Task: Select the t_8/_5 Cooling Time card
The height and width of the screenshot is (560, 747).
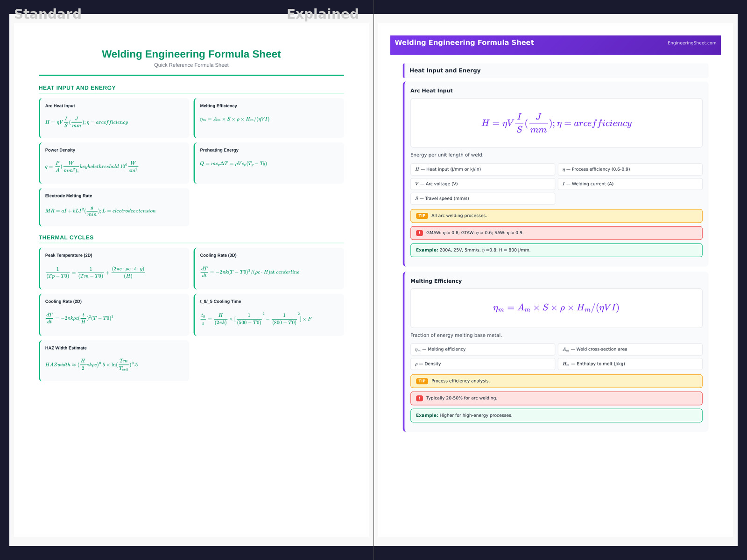Action: (269, 315)
